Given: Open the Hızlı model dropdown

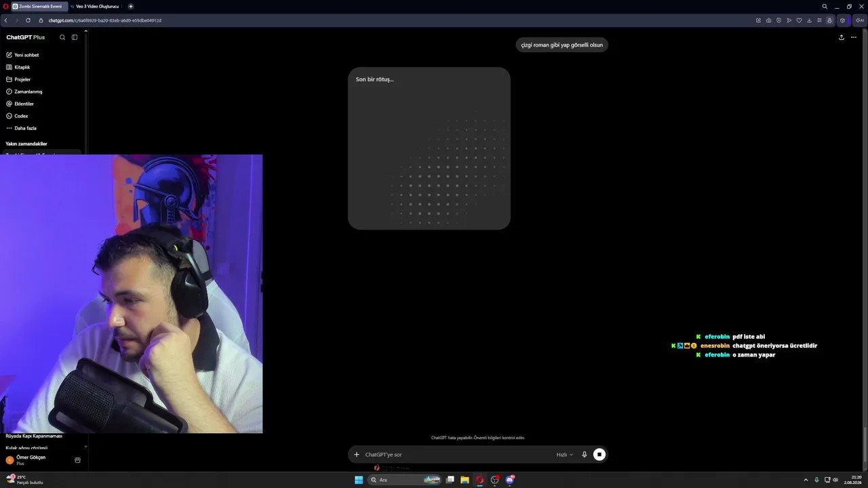Looking at the screenshot, I should [x=565, y=455].
